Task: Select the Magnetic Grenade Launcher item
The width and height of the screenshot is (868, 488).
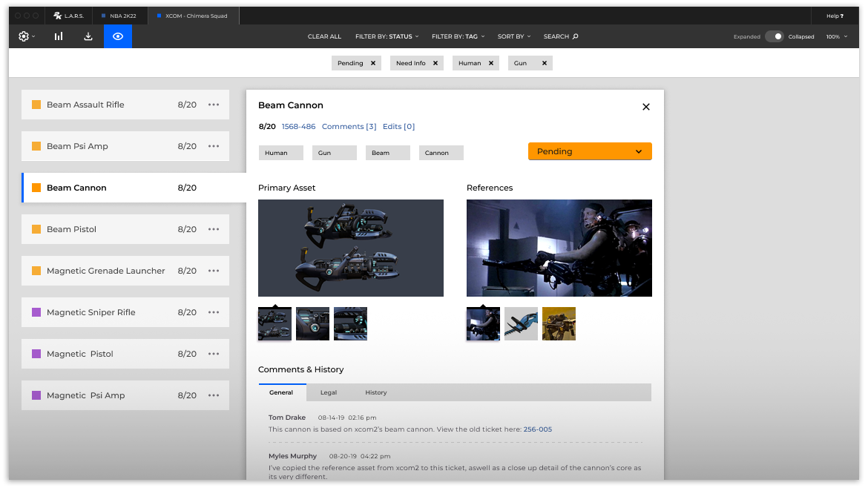Action: pyautogui.click(x=125, y=271)
